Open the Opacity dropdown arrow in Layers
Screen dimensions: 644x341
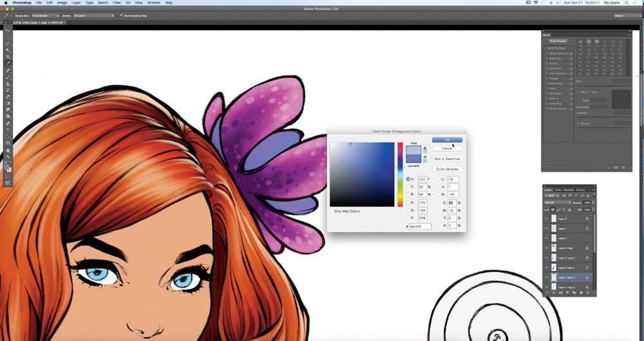[594, 203]
